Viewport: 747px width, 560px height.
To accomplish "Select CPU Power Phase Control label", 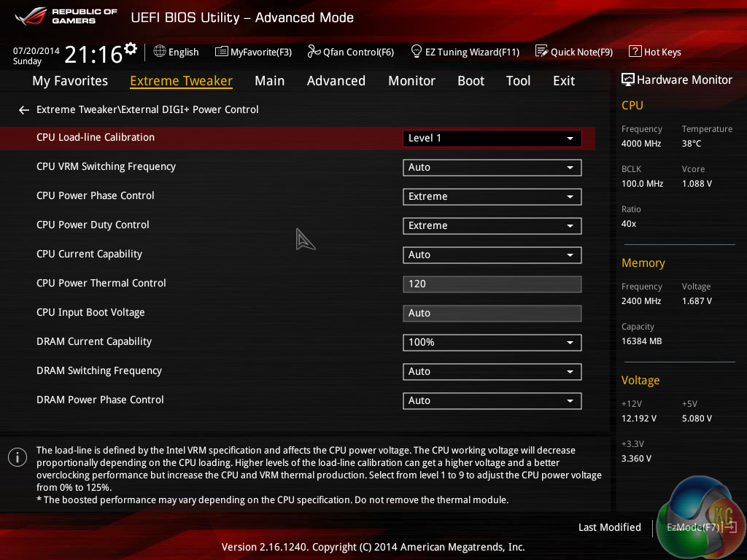I will pos(96,195).
